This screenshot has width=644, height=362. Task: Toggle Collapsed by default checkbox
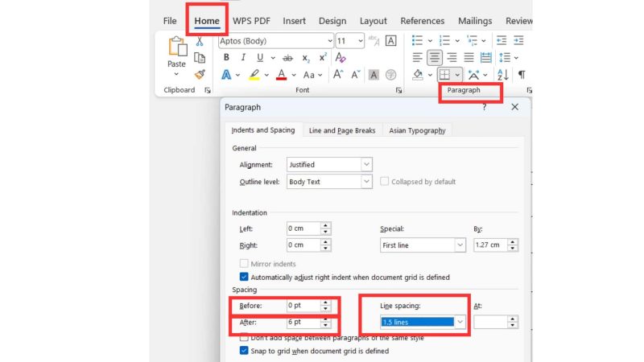pyautogui.click(x=384, y=182)
